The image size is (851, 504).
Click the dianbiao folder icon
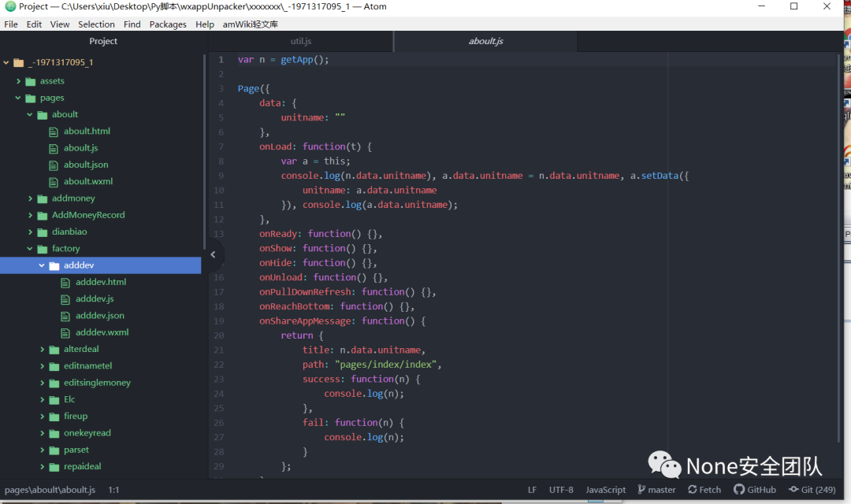(43, 232)
